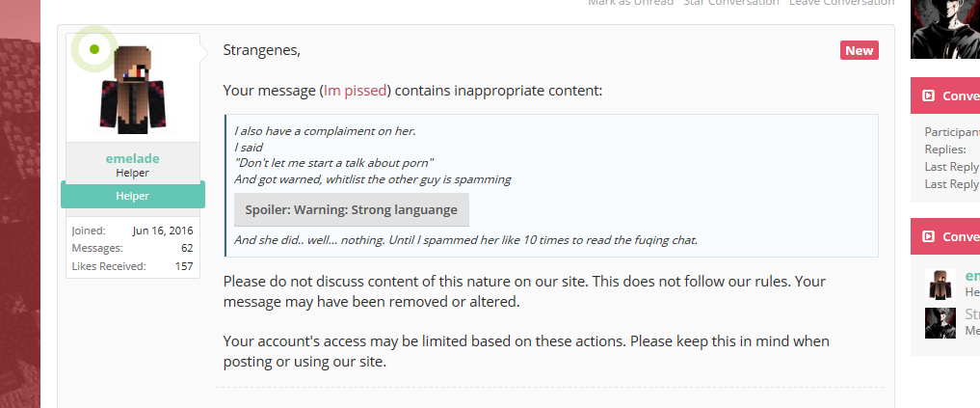Click the green username next to sidebar emelade avatar
This screenshot has width=980, height=408.
click(972, 277)
